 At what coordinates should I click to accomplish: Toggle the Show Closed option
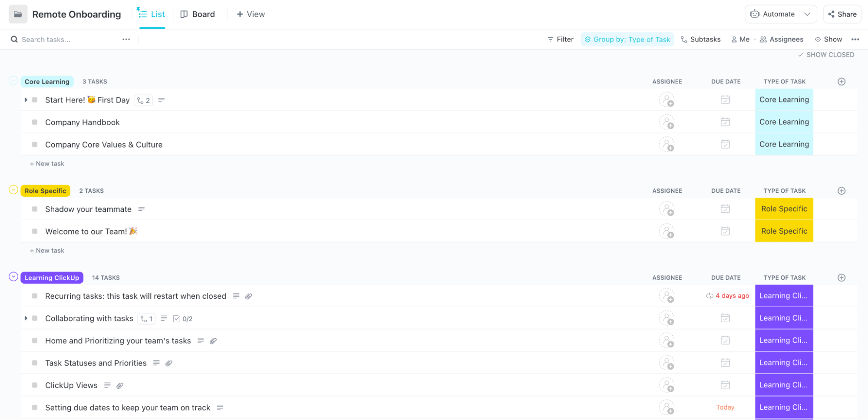[x=826, y=55]
